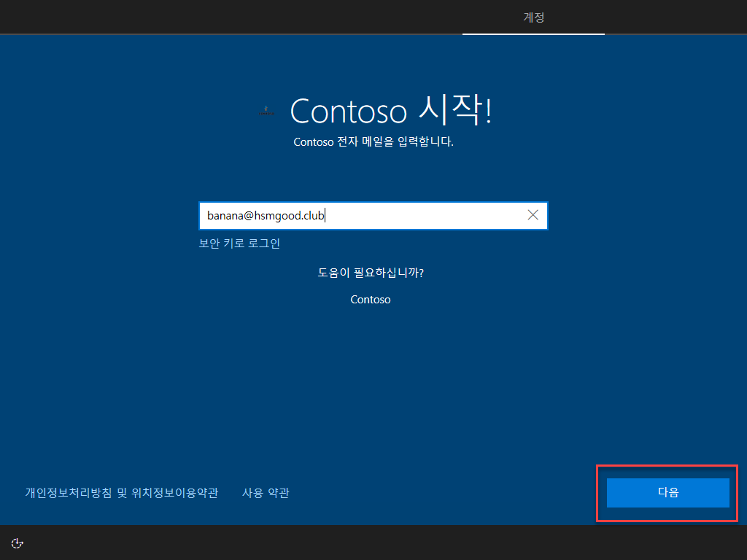Click the small Contoso emblem above the title

(266, 110)
